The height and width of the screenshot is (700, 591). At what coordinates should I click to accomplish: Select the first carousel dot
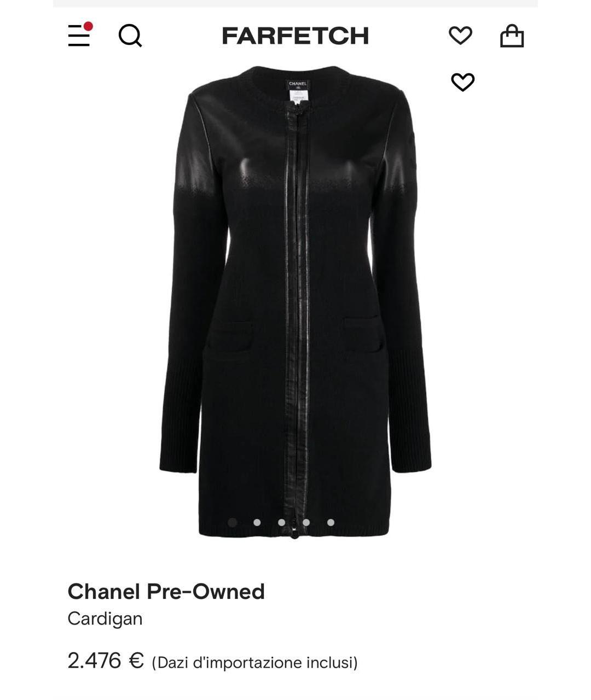[x=233, y=522]
